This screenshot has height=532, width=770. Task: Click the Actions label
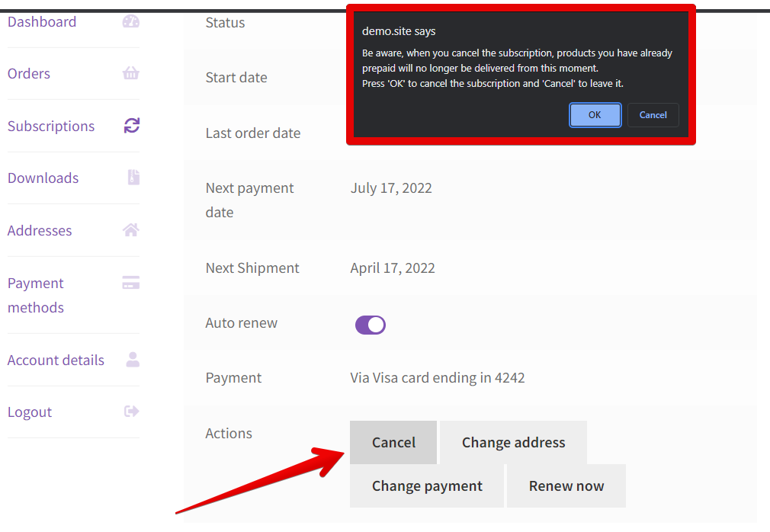coord(229,434)
